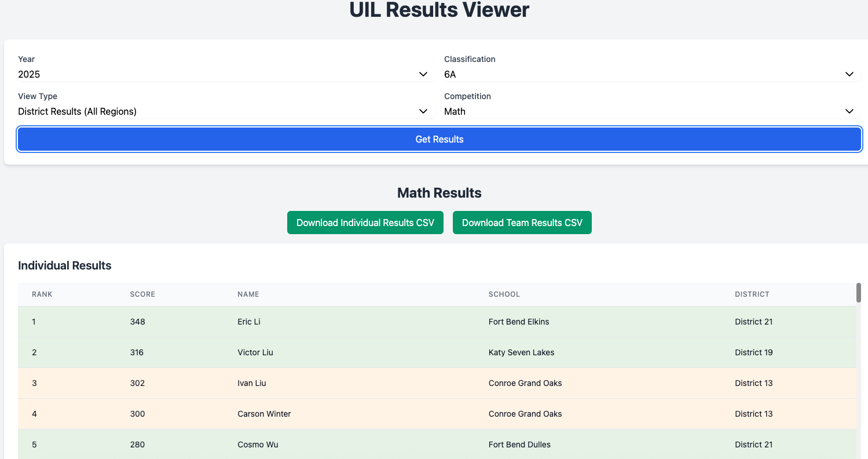Screen dimensions: 868x459
Task: Click the score 302
Action: [137, 383]
